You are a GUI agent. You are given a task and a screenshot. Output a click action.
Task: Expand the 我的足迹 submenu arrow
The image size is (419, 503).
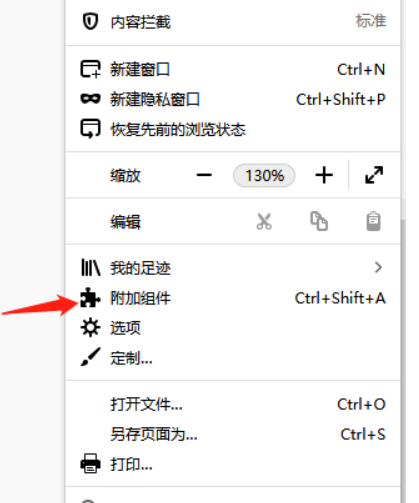coord(378,267)
